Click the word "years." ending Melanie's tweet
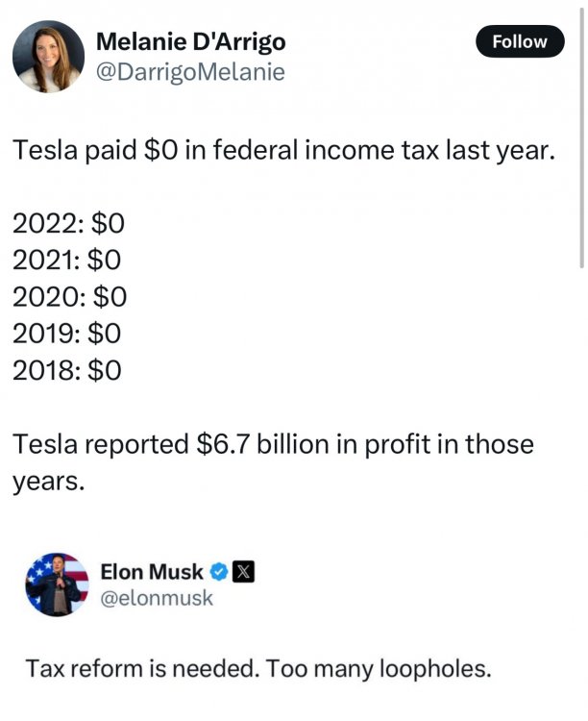588x721 pixels. point(48,481)
